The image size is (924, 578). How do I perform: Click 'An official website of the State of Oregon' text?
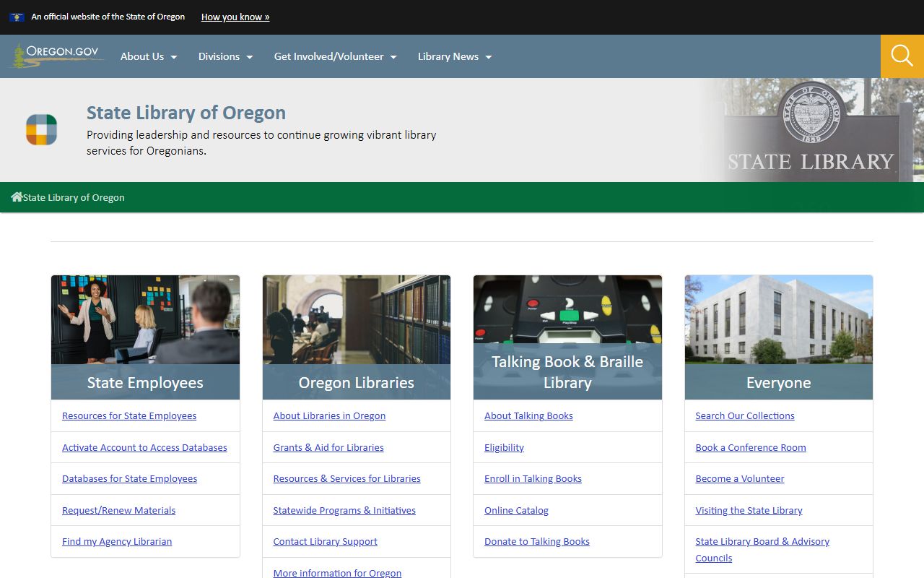pos(108,17)
